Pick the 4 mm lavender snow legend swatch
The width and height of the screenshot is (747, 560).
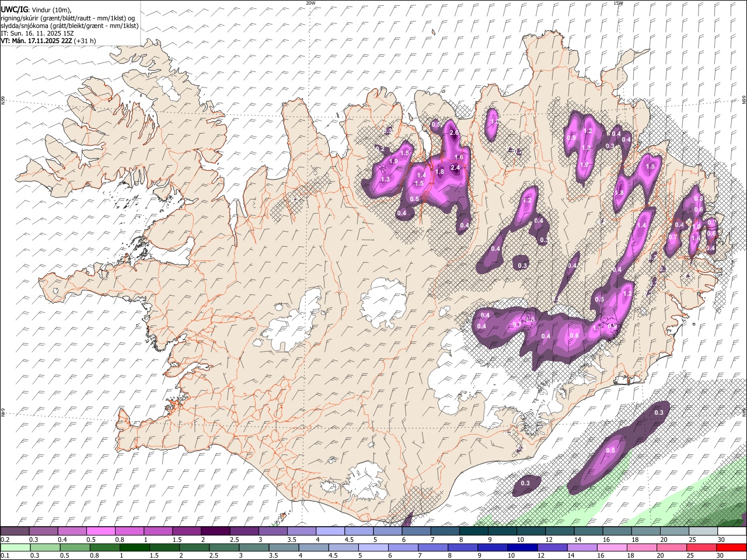tap(329, 531)
